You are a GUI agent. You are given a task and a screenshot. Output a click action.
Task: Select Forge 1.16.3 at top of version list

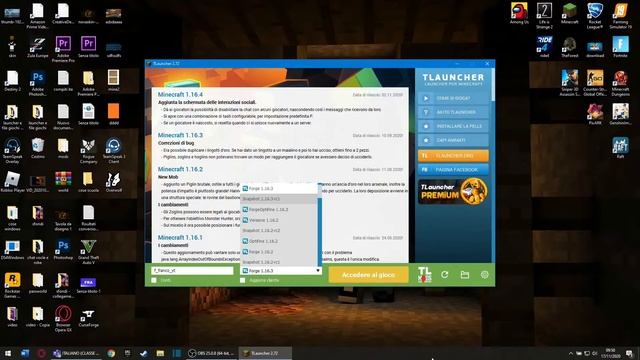click(279, 189)
